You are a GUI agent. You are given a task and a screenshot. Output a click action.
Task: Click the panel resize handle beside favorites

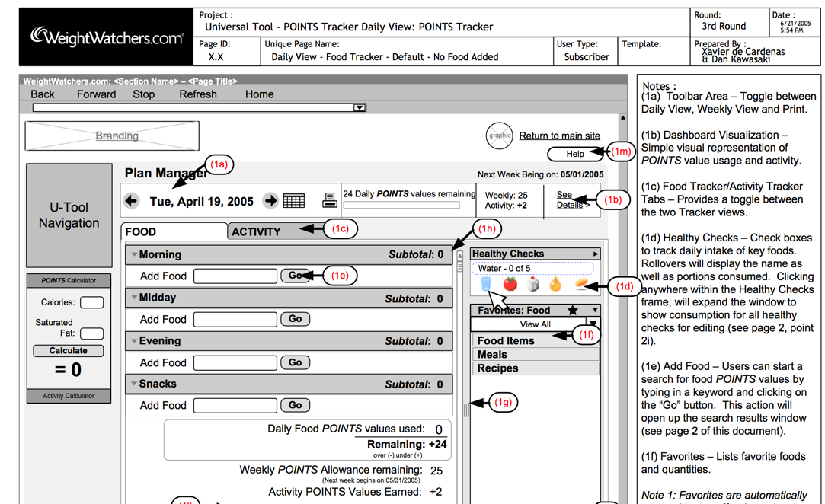point(466,410)
